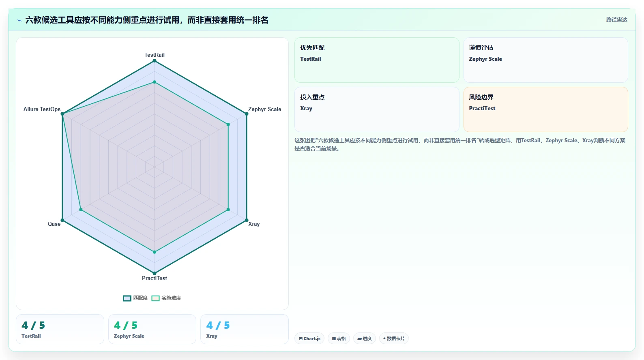Click the outer Zephyr Scale data point
This screenshot has height=360, width=644.
coord(247,114)
